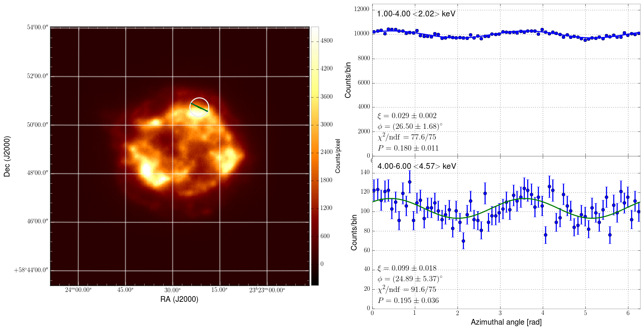Click the P = 0.195 ± 0.036 text

pyautogui.click(x=408, y=300)
